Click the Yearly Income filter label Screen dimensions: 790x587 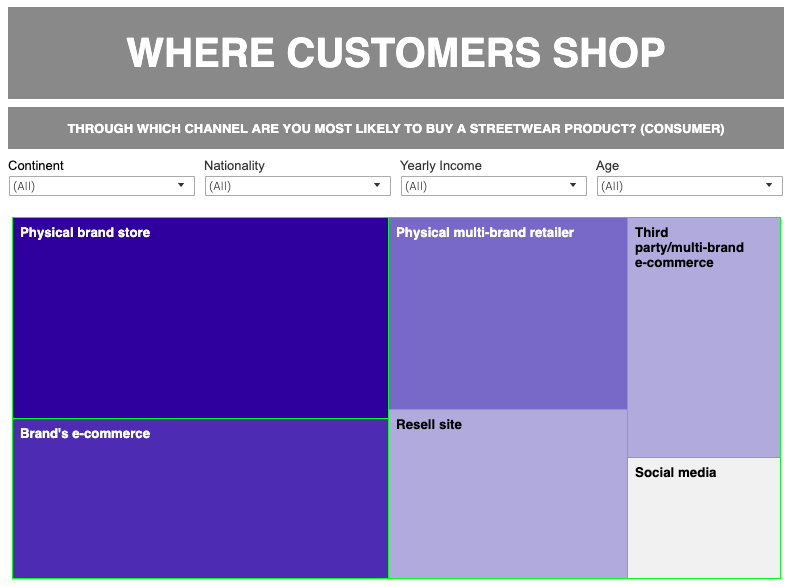click(x=440, y=166)
